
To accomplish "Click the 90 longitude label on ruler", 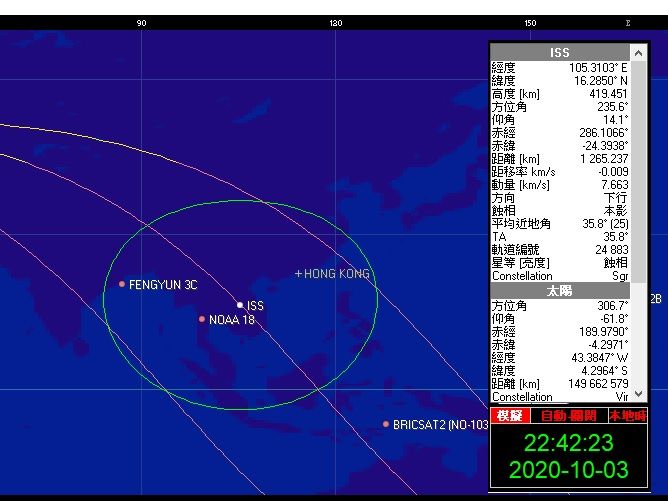I will (x=141, y=23).
